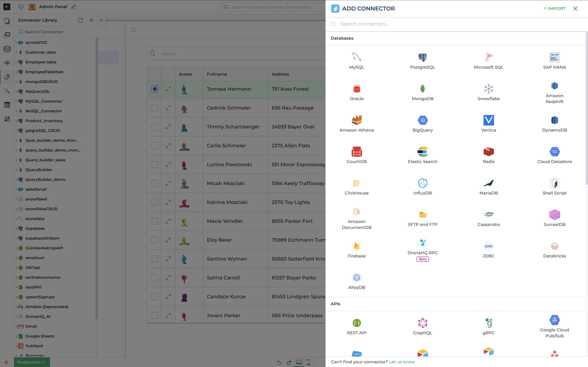
Task: Tick the Timmy Schamberger row checkbox
Action: [155, 127]
